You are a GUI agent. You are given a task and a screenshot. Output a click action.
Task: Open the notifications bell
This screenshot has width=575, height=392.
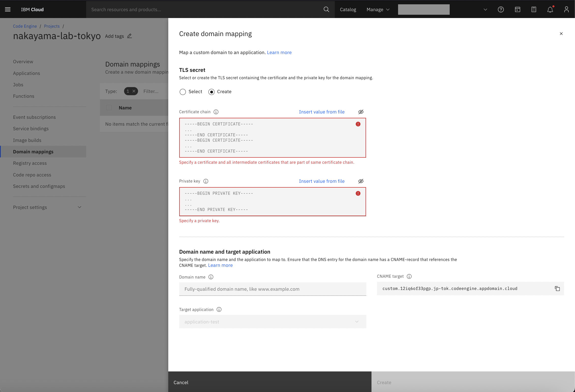550,9
